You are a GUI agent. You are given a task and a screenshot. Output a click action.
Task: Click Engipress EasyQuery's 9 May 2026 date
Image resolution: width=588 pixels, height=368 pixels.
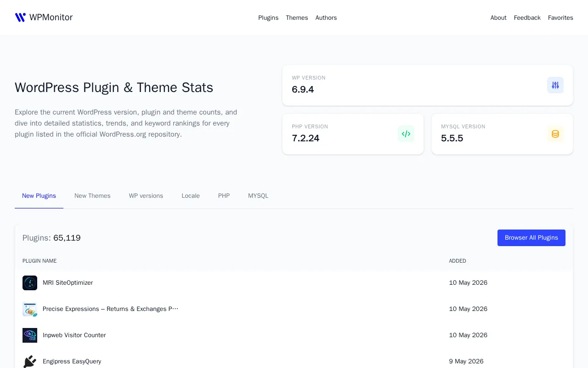point(466,362)
